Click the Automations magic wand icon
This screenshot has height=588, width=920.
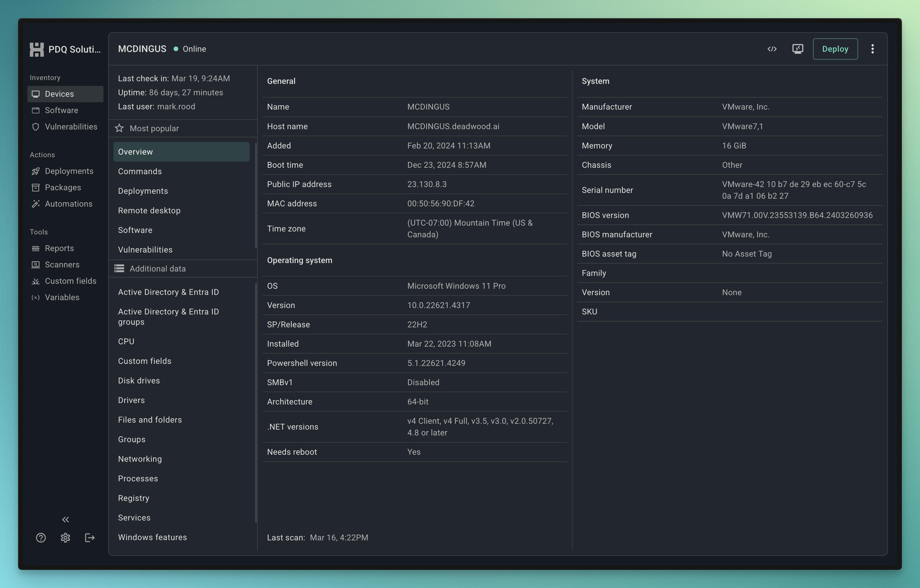pyautogui.click(x=36, y=204)
